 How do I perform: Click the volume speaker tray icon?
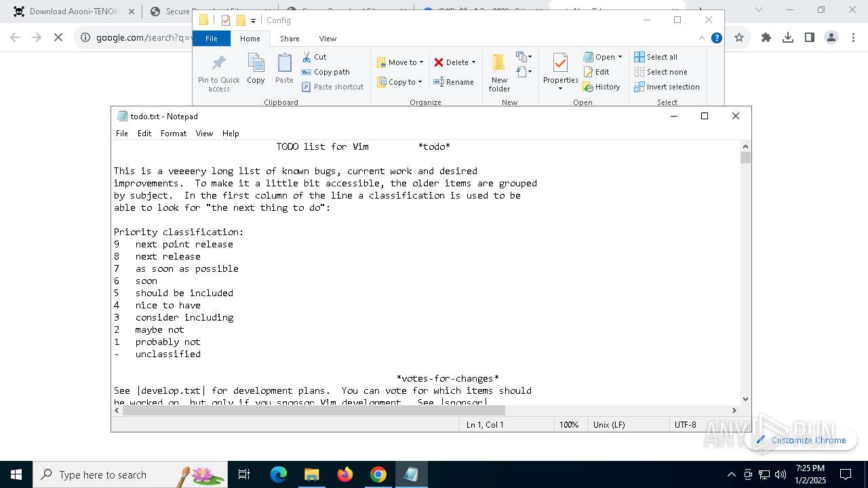pos(781,474)
